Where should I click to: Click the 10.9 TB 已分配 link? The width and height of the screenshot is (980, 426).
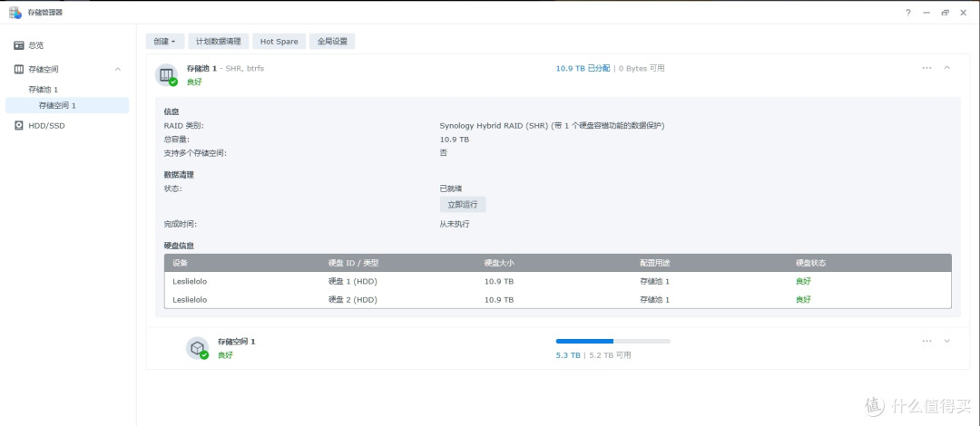[583, 68]
